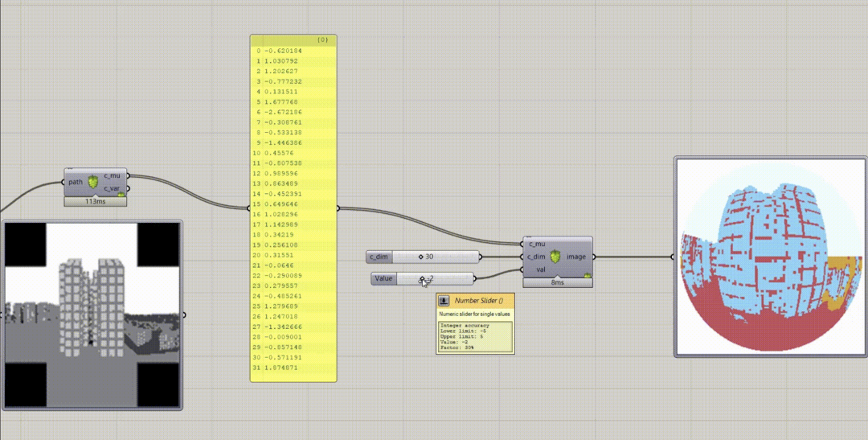The image size is (868, 440).
Task: Select the Value slider name label
Action: [x=383, y=278]
